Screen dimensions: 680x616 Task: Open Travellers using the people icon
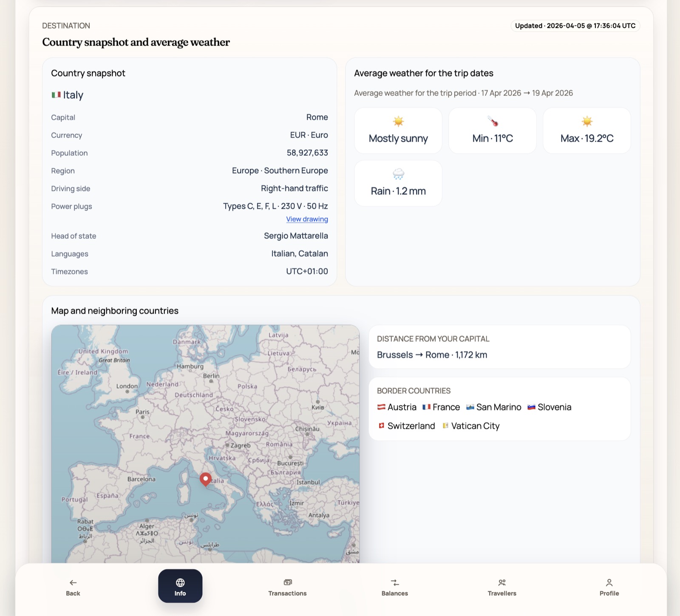click(x=501, y=582)
